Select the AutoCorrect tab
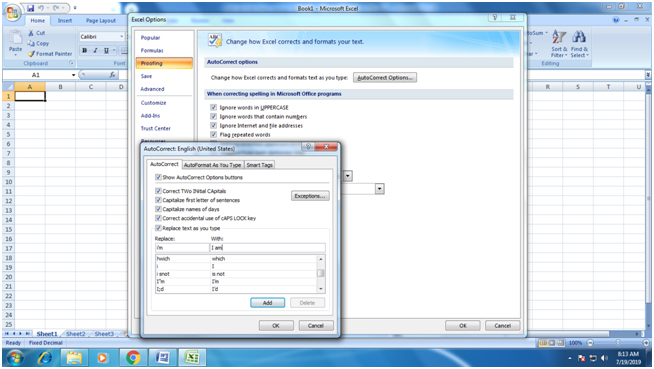654x369 pixels. [x=164, y=164]
